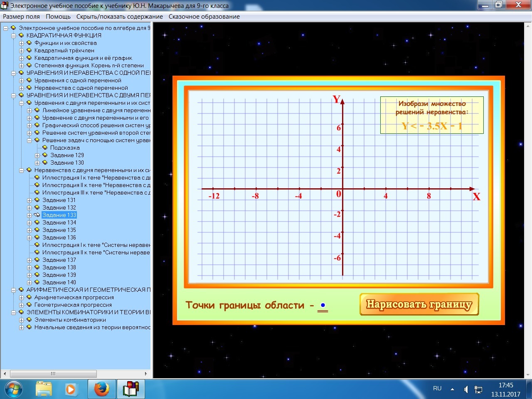Select Решение систем уравнений второй степени
Image resolution: width=532 pixels, height=399 pixels.
click(x=96, y=133)
